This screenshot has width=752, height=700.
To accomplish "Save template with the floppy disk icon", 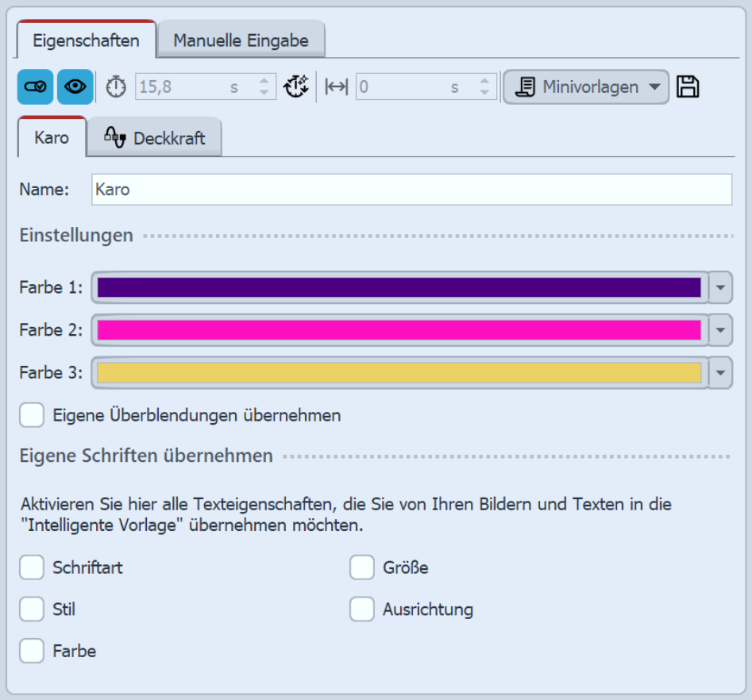I will tap(688, 87).
